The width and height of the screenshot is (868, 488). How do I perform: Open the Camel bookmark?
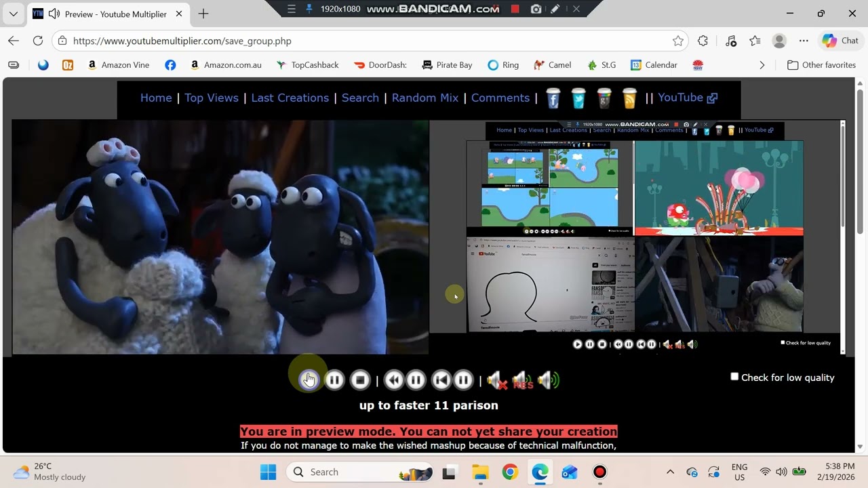point(553,65)
